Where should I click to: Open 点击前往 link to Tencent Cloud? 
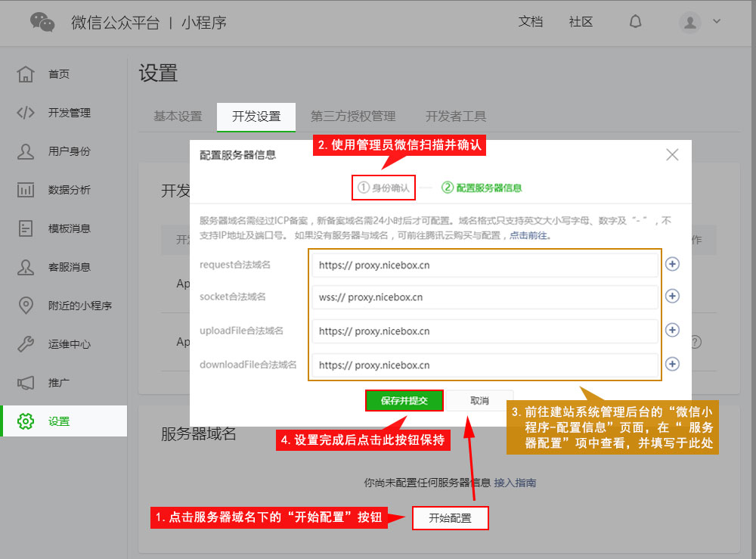[x=529, y=235]
